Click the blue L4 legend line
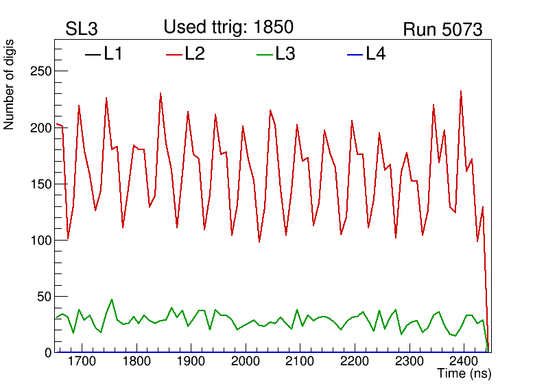The width and height of the screenshot is (546, 392). point(355,54)
